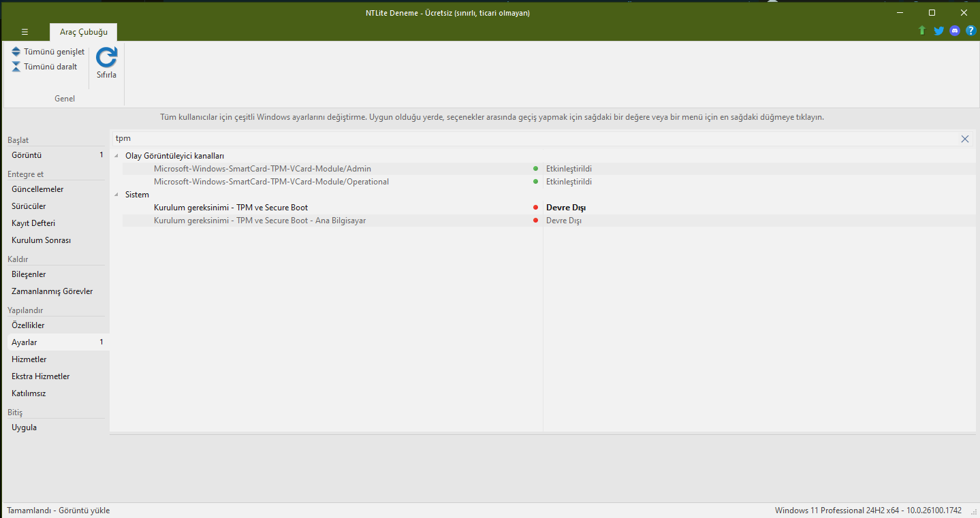Image resolution: width=980 pixels, height=518 pixels.
Task: Open the Kayıt Defteri page
Action: [57, 223]
